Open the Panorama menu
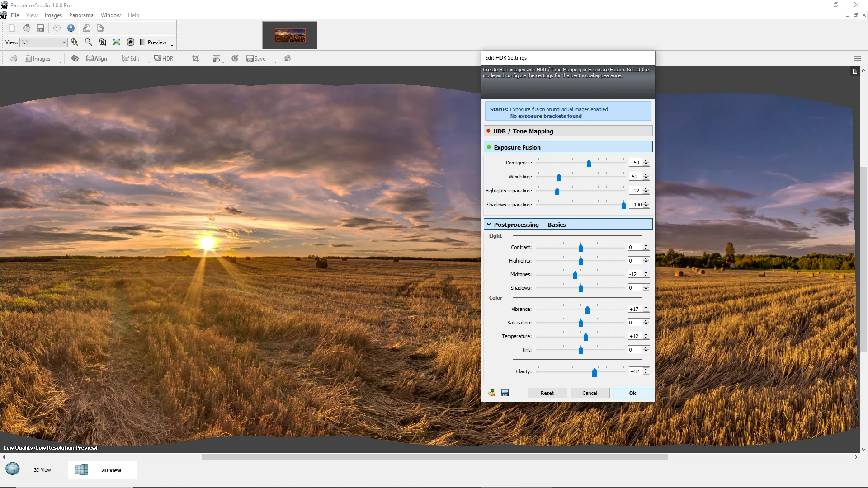The height and width of the screenshot is (488, 868). 81,15
